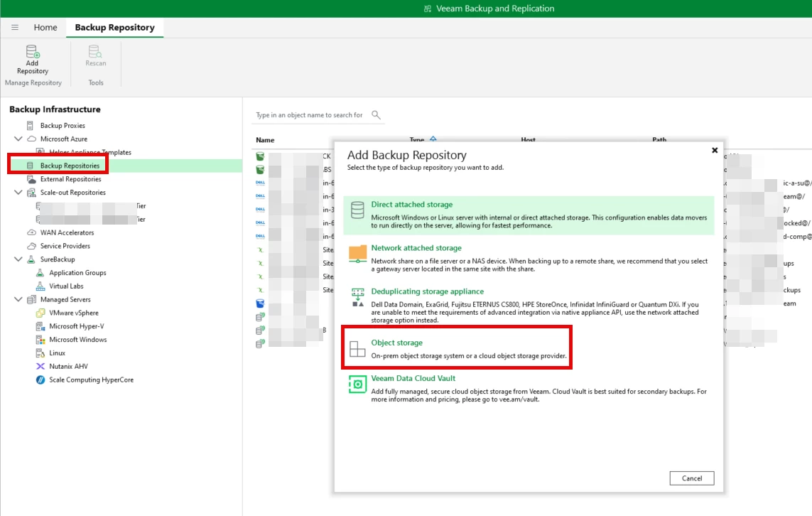Click the Linux server icon

pos(40,353)
